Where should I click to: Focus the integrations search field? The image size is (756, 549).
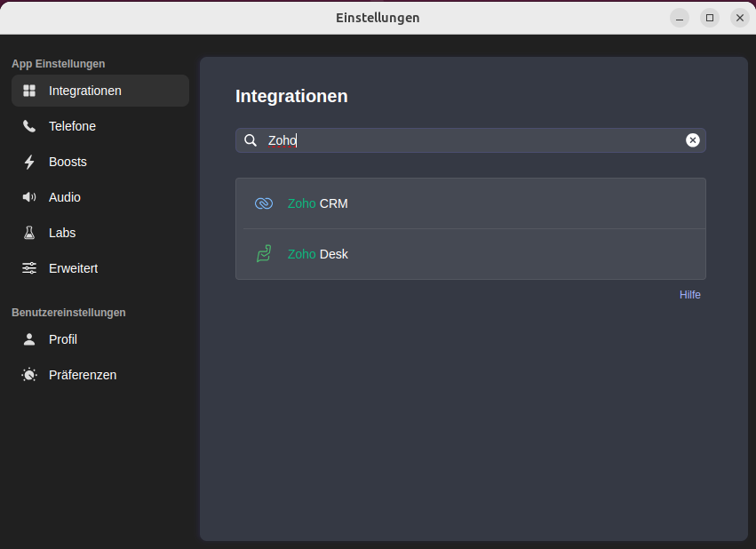pyautogui.click(x=471, y=140)
